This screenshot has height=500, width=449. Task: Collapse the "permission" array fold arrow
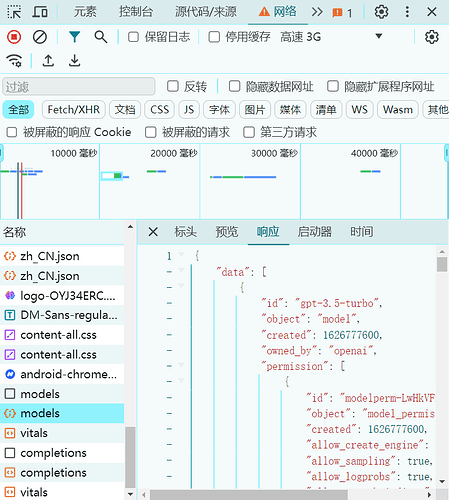point(181,365)
